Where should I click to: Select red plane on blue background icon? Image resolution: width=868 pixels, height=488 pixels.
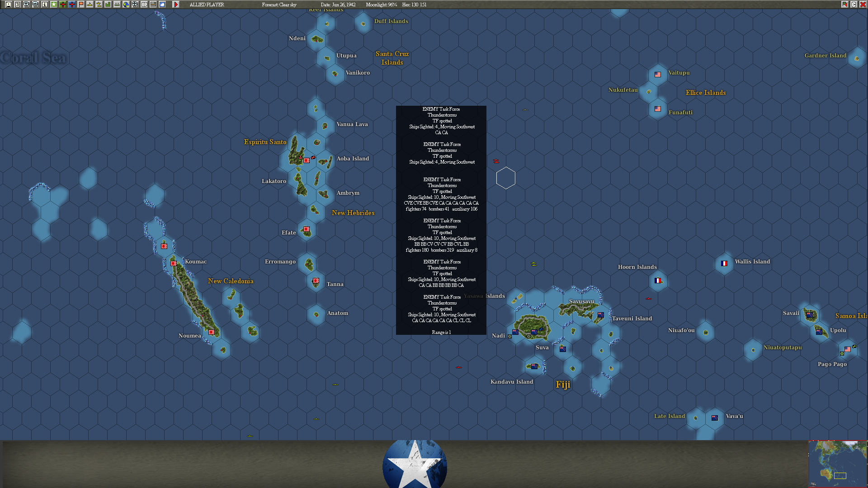pyautogui.click(x=72, y=5)
